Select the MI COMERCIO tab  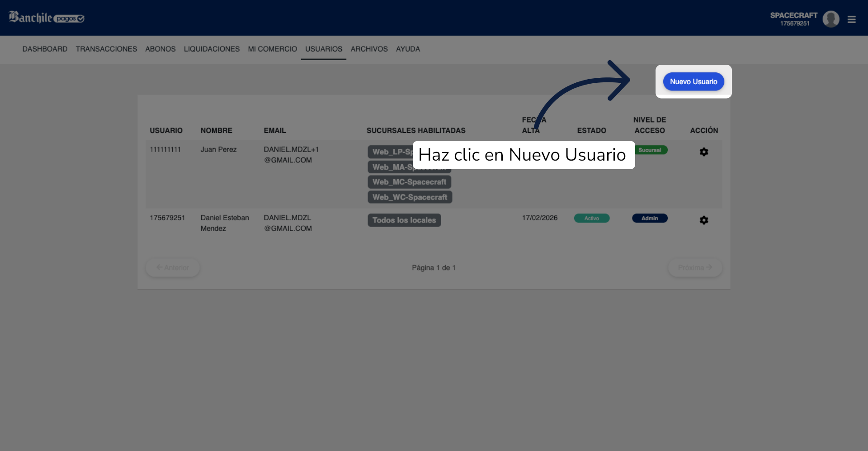coord(273,49)
